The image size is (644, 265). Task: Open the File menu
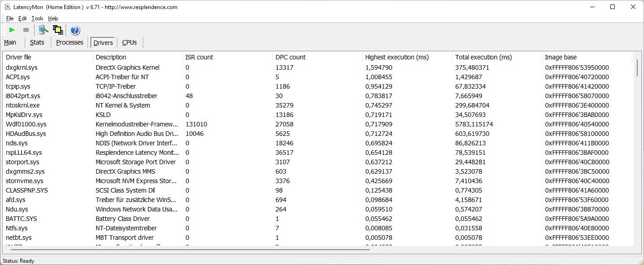click(10, 18)
